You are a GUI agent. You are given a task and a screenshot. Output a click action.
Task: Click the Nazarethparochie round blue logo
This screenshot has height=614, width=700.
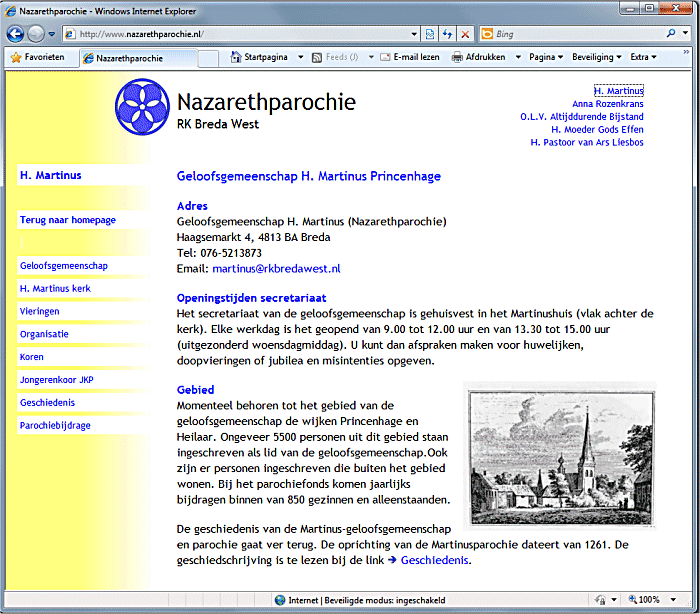tap(142, 107)
